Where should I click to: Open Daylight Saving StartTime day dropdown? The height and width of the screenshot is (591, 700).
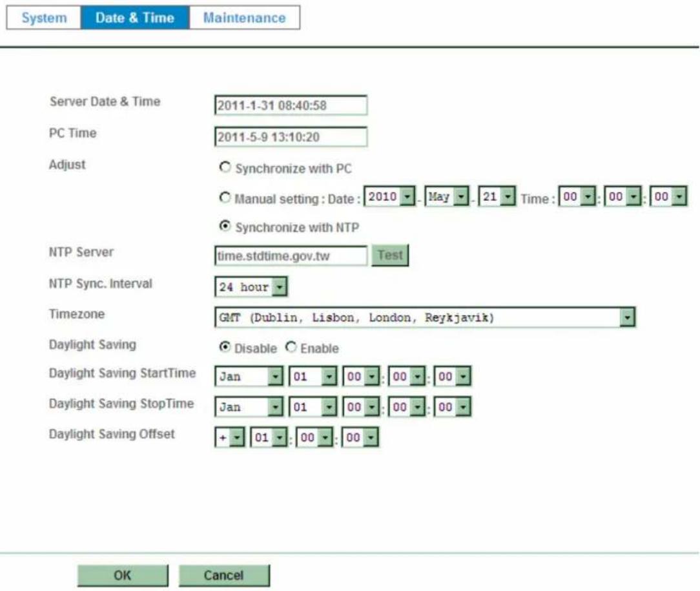point(313,377)
